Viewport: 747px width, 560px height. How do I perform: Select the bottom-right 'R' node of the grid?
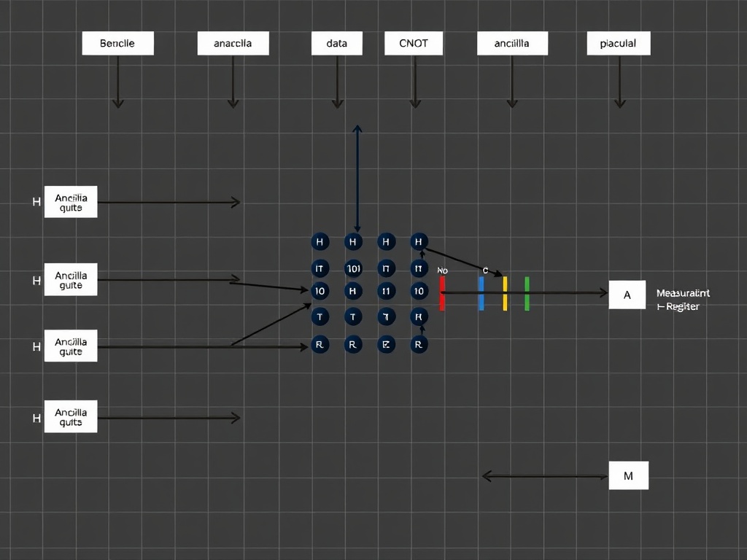pyautogui.click(x=419, y=345)
